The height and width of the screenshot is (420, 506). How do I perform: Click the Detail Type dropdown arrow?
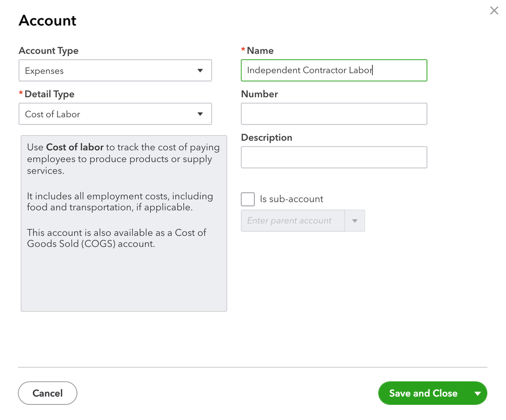click(200, 114)
